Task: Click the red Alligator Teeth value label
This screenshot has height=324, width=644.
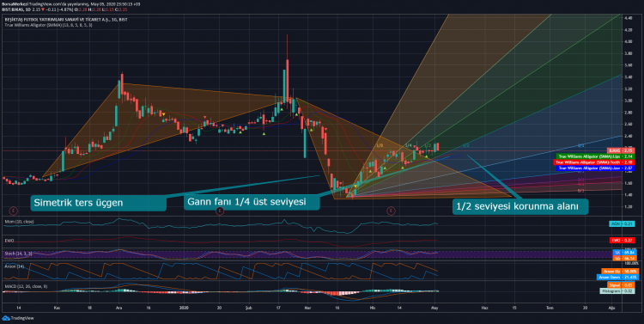Action: [594, 162]
